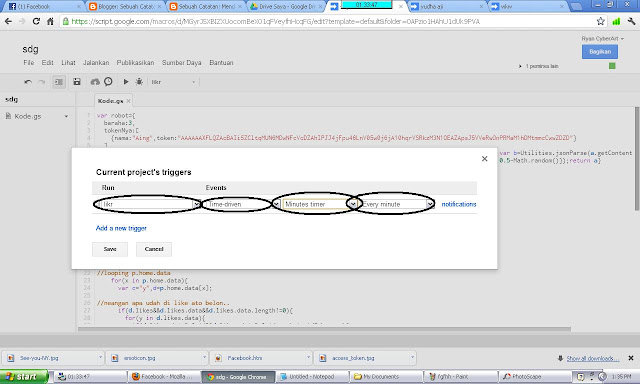The height and width of the screenshot is (384, 640).
Task: Save the script with the floppy disk icon
Action: pyautogui.click(x=77, y=82)
